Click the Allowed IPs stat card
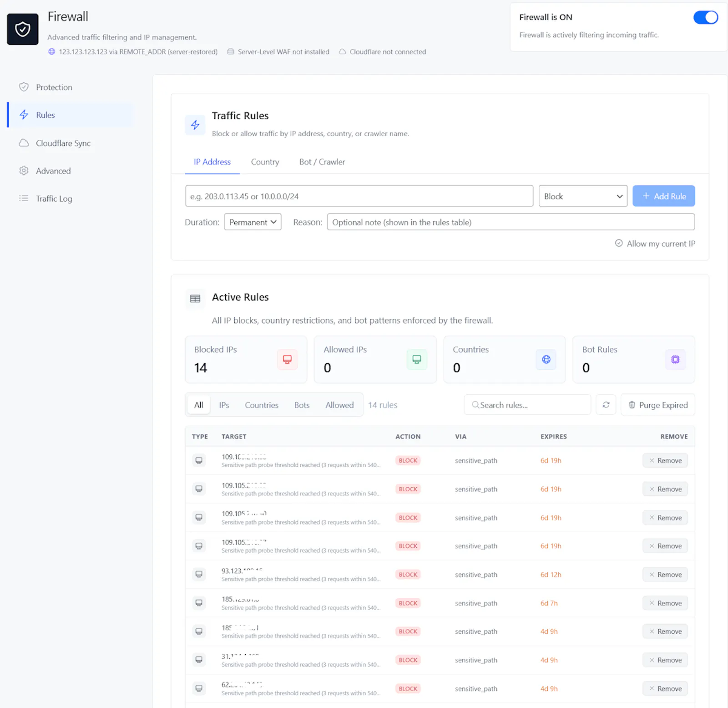The image size is (728, 708). tap(375, 360)
